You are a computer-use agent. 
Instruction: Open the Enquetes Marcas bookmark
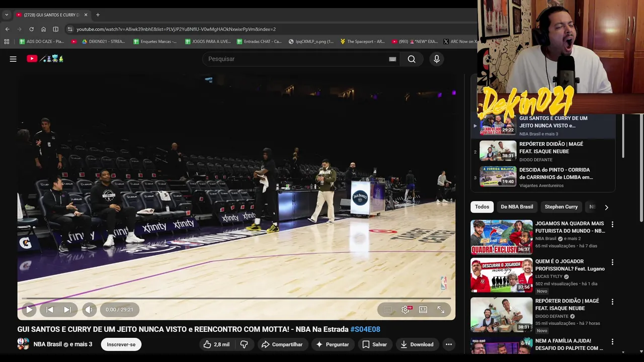155,42
